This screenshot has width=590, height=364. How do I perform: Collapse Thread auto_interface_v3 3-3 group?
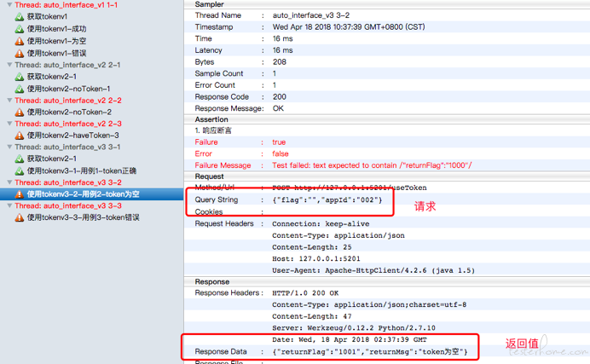click(7, 206)
